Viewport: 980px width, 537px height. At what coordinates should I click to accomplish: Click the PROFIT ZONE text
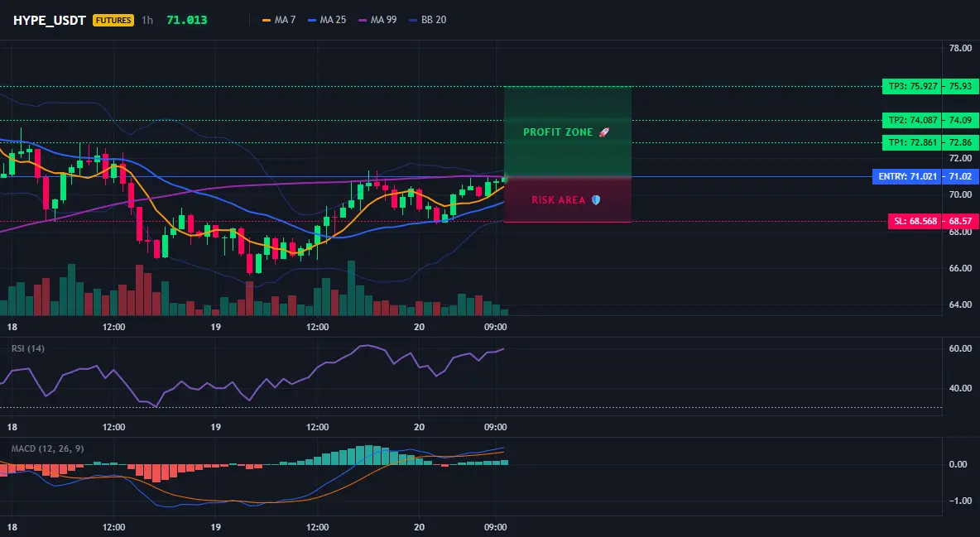[x=558, y=132]
